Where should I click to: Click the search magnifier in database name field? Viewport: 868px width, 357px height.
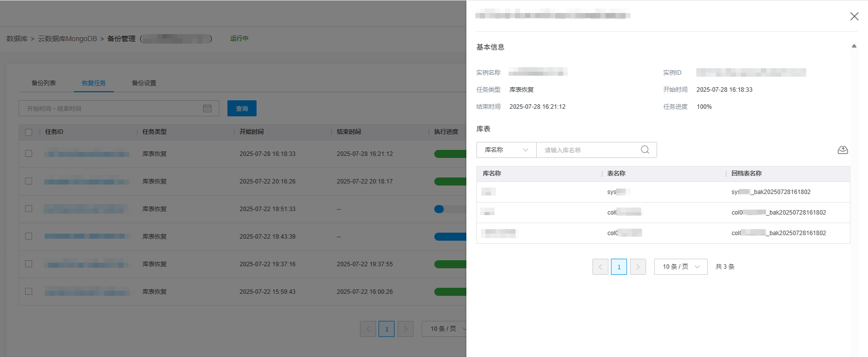pos(645,150)
